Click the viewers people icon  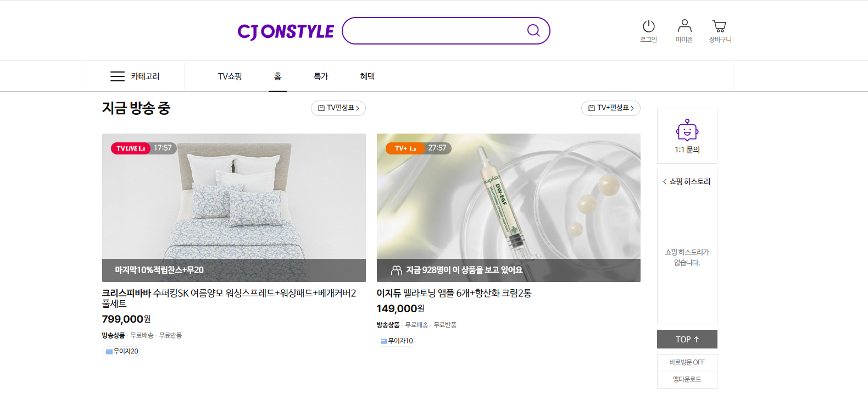click(396, 270)
